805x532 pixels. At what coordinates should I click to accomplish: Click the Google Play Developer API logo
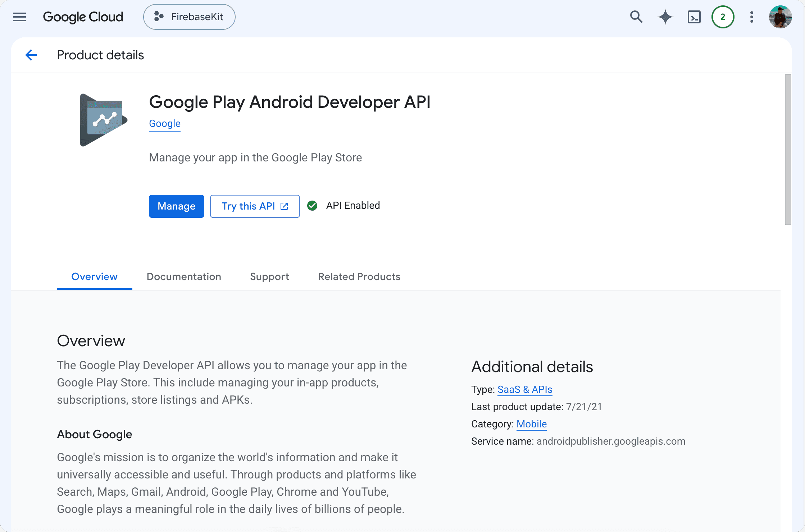pyautogui.click(x=104, y=120)
